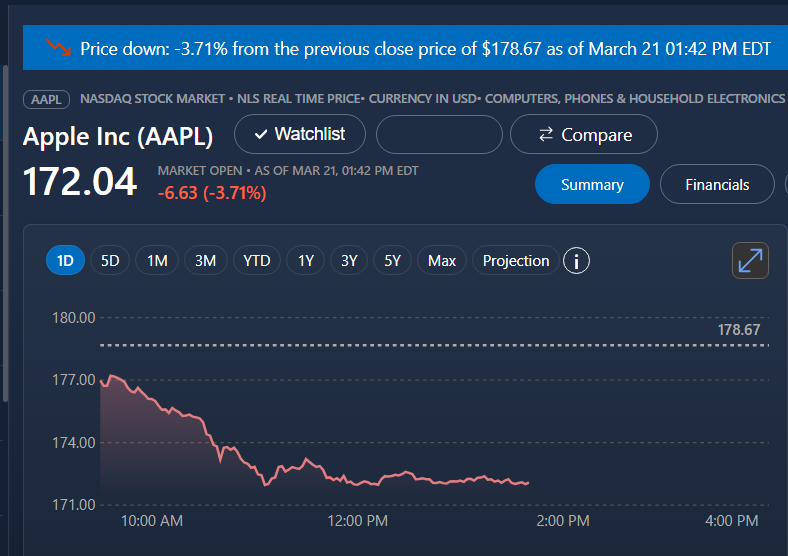Image resolution: width=788 pixels, height=556 pixels.
Task: Select the YTD chart range
Action: click(x=257, y=260)
